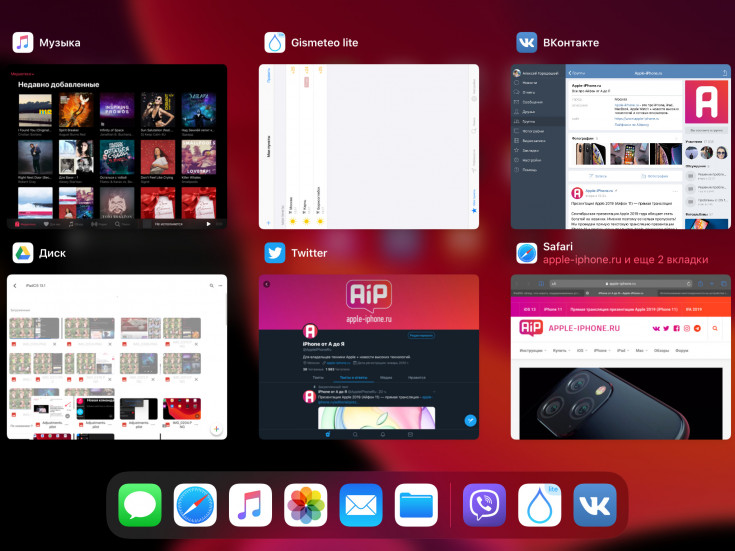The width and height of the screenshot is (735, 551).
Task: Click the blue star icon in Gismeteo
Action: click(473, 211)
